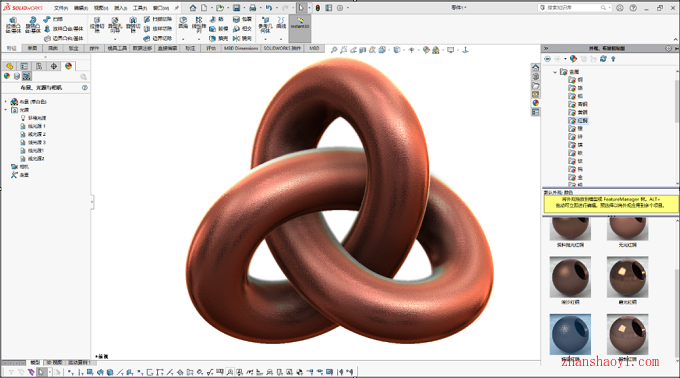Open the 参考几何体 reference geometry tool

click(265, 25)
